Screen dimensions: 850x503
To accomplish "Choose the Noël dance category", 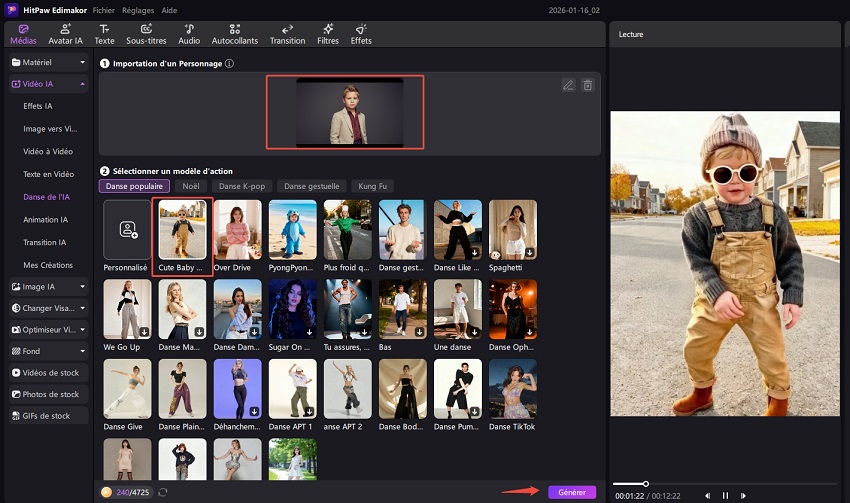I will pyautogui.click(x=189, y=186).
